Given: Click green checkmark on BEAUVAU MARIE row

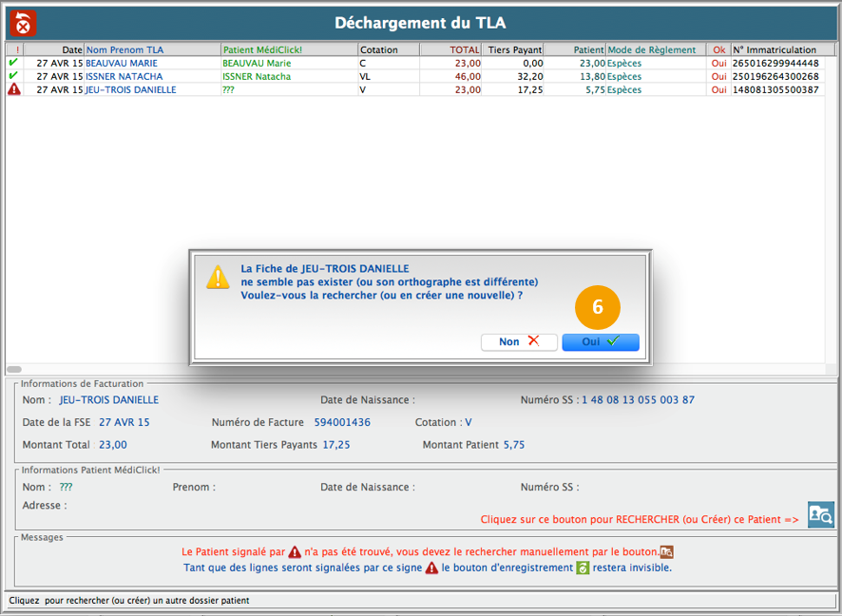Looking at the screenshot, I should tap(13, 63).
